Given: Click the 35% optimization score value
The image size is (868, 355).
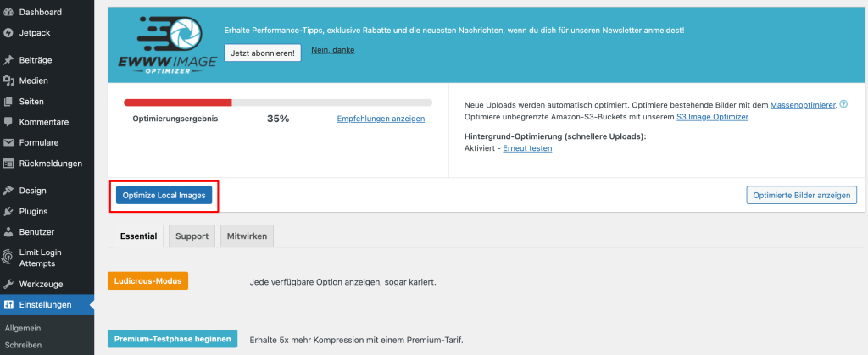Looking at the screenshot, I should [x=278, y=119].
